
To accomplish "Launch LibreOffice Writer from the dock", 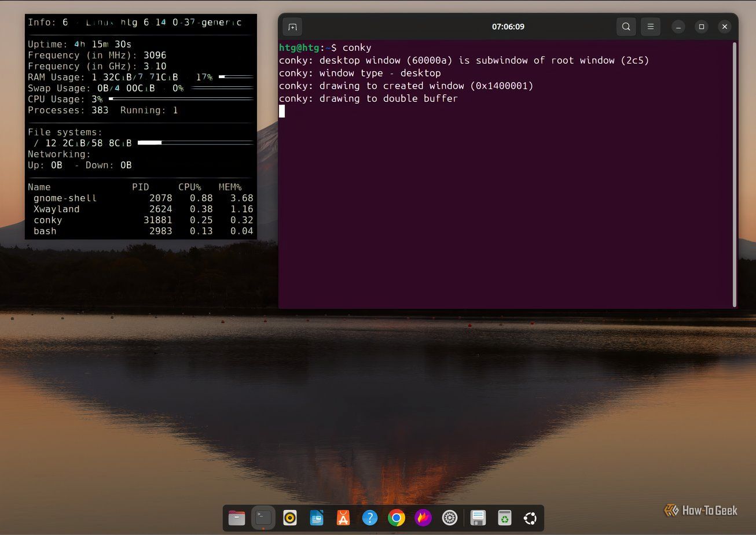I will point(317,518).
